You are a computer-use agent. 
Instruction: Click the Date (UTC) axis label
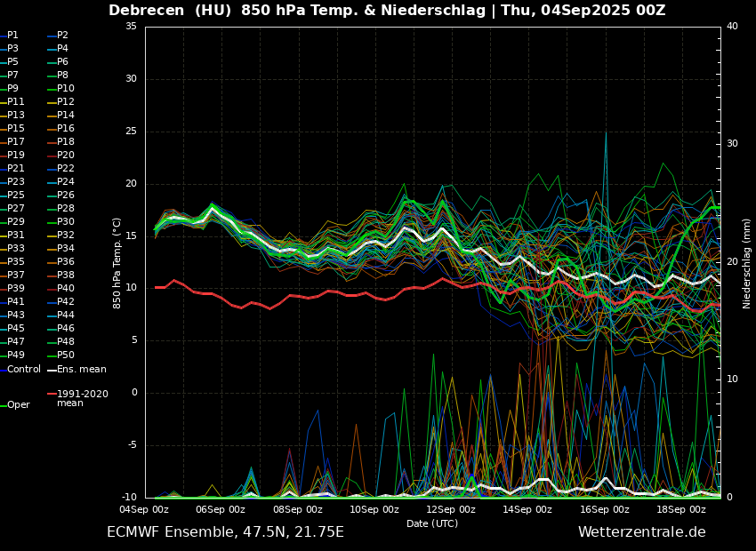point(432,523)
